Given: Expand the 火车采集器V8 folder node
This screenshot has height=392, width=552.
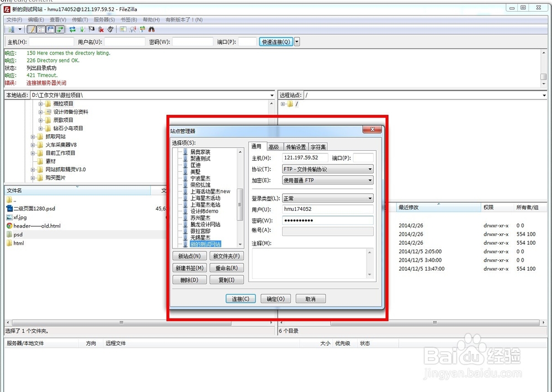Looking at the screenshot, I should click(33, 145).
